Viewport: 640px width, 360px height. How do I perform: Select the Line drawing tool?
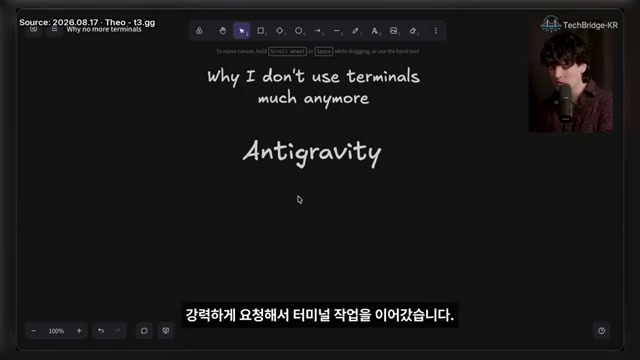pos(336,31)
